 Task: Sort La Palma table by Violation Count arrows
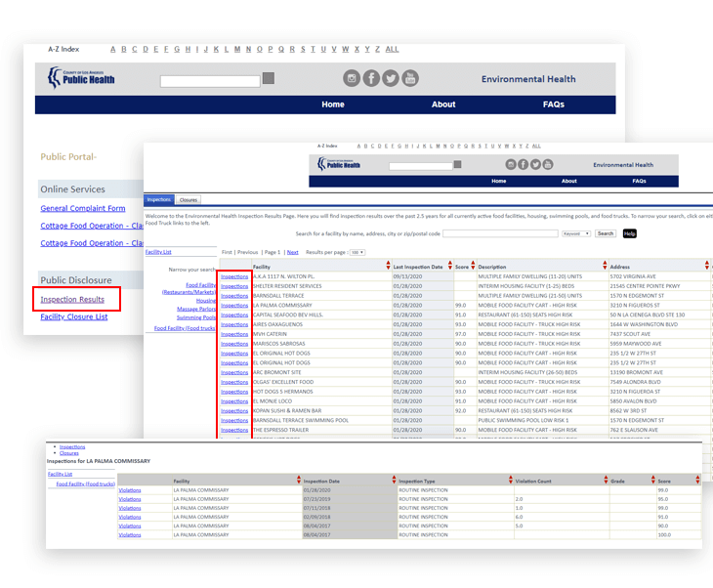[x=606, y=480]
